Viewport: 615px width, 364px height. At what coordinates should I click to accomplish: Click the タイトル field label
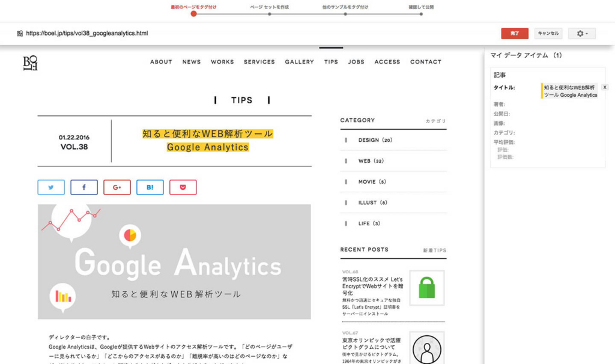(504, 88)
